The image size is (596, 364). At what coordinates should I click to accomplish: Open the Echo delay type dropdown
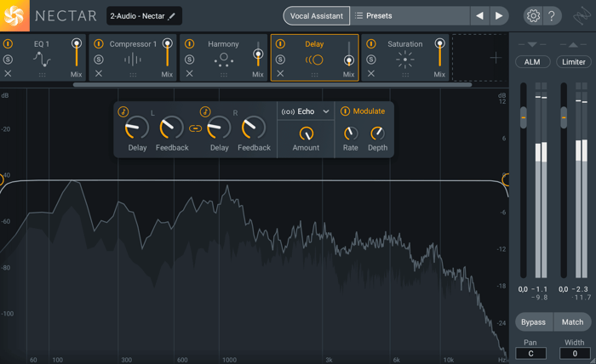tap(305, 111)
